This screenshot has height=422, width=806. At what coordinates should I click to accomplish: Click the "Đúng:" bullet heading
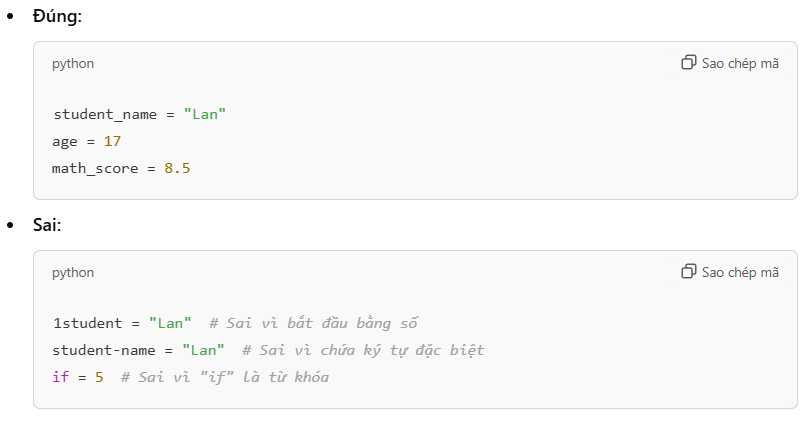pos(57,16)
